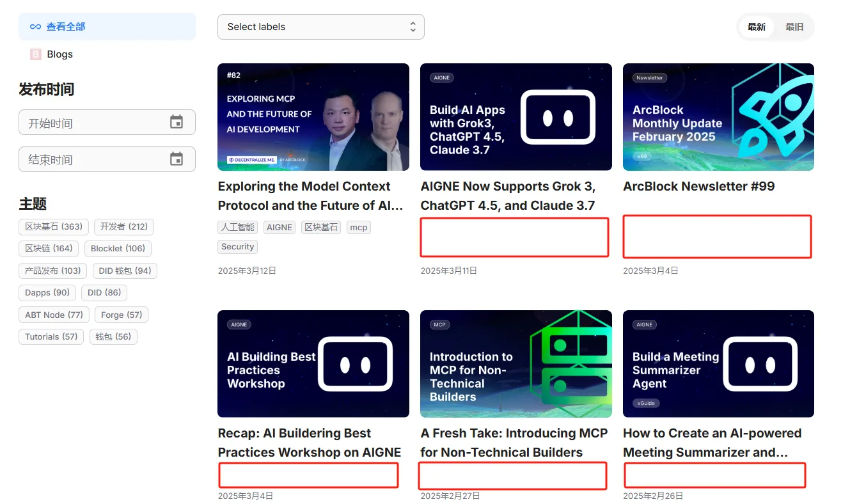Click the date 2025年3月12日
Viewport: 866px width, 504px height.
[247, 271]
